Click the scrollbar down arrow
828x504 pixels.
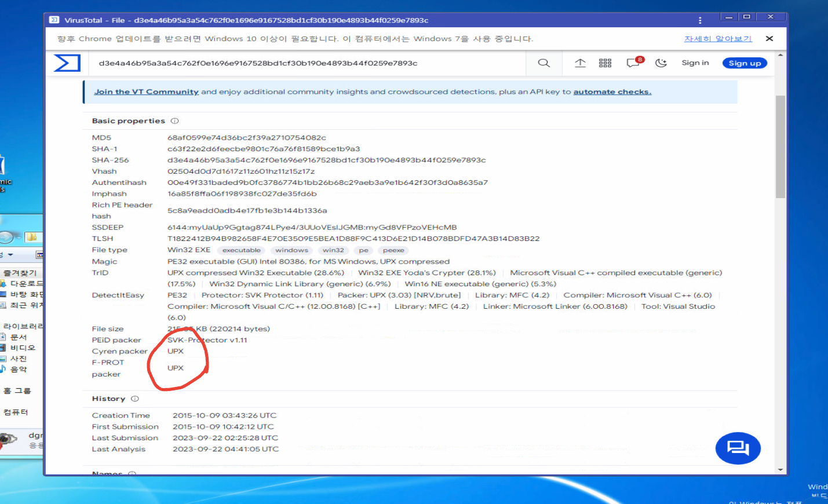[x=780, y=470]
